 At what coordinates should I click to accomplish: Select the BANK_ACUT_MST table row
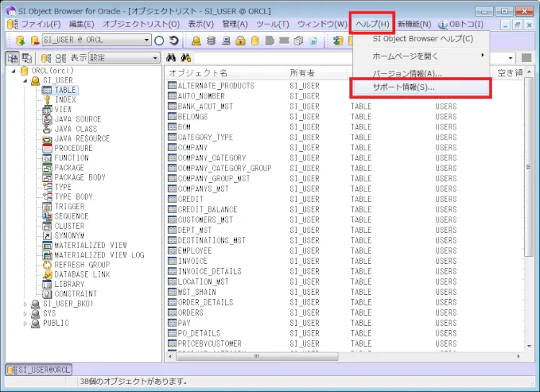(344, 106)
